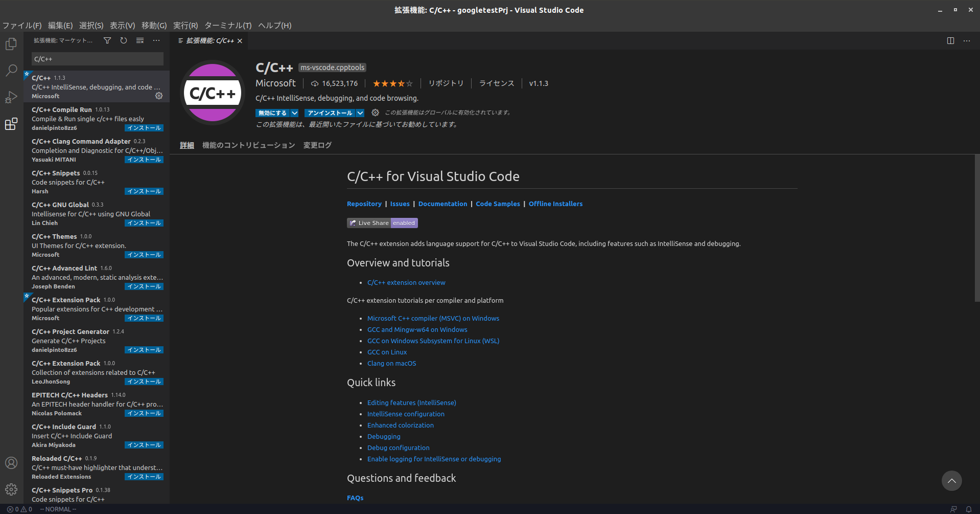Install C/C++ Compile Run extension

pyautogui.click(x=144, y=128)
